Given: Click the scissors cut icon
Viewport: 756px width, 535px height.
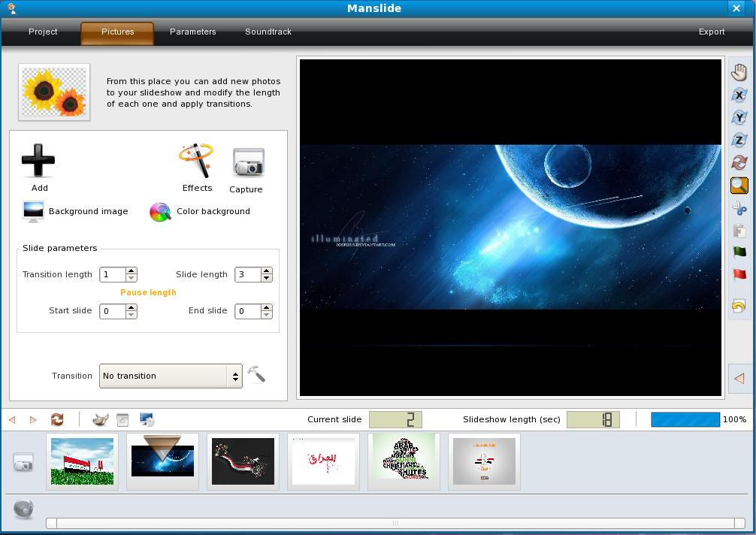Looking at the screenshot, I should [739, 208].
